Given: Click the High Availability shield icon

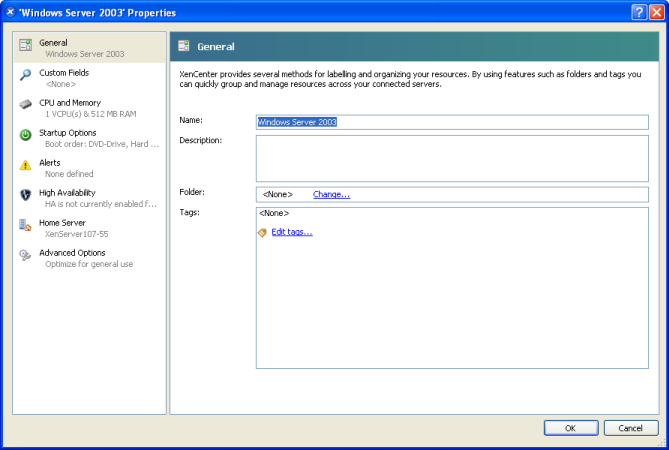Looking at the screenshot, I should (26, 195).
